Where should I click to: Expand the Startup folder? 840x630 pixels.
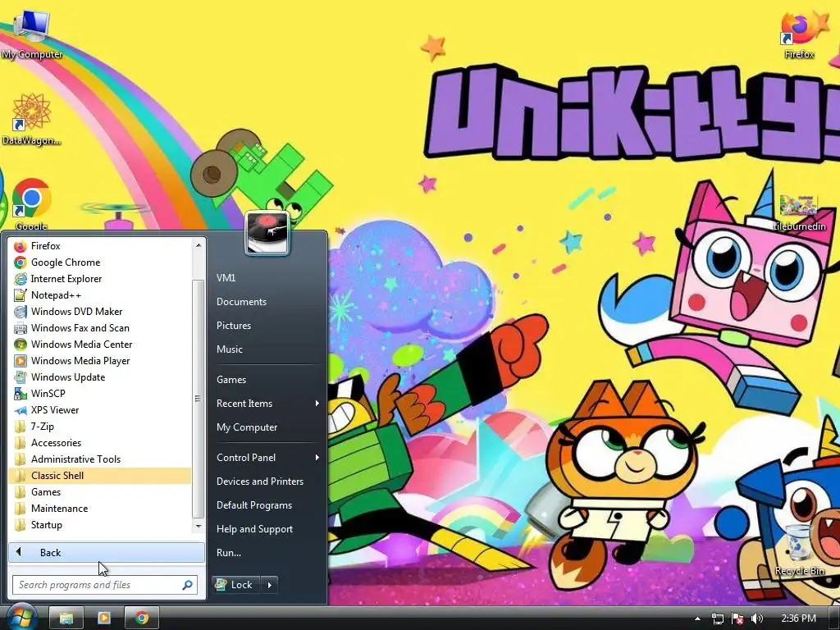click(100, 525)
